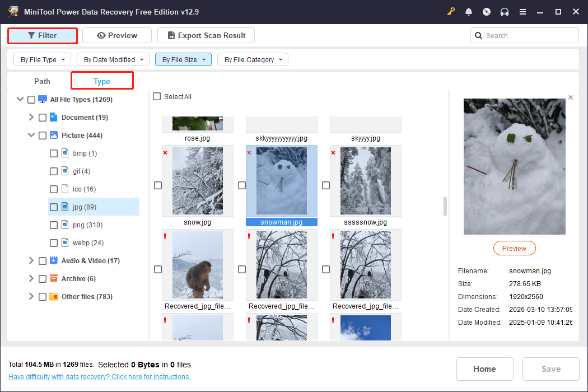Open the hamburger menu icon
Image resolution: width=588 pixels, height=392 pixels.
522,12
